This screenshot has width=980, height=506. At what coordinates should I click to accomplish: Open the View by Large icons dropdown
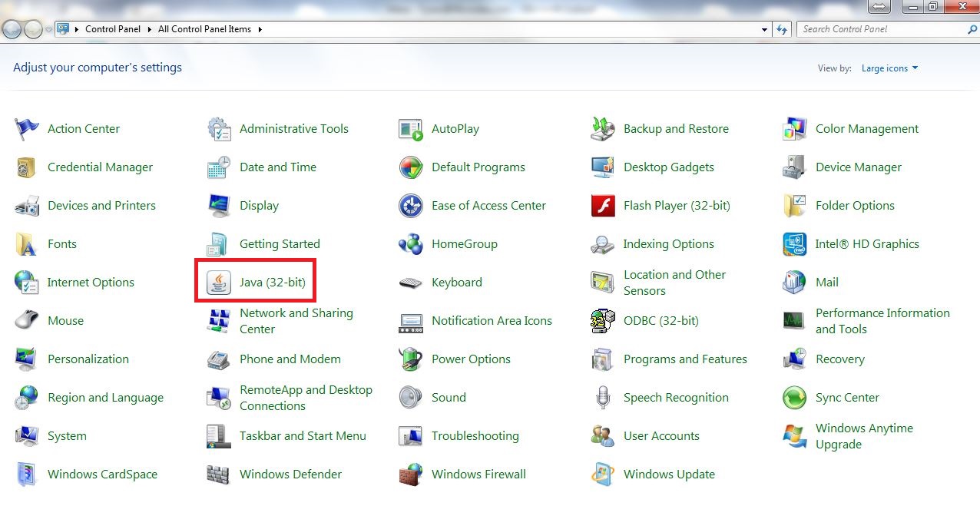pyautogui.click(x=890, y=68)
